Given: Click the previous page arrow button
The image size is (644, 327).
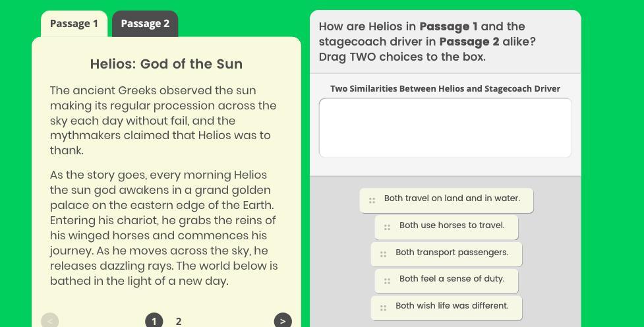Looking at the screenshot, I should pyautogui.click(x=49, y=320).
